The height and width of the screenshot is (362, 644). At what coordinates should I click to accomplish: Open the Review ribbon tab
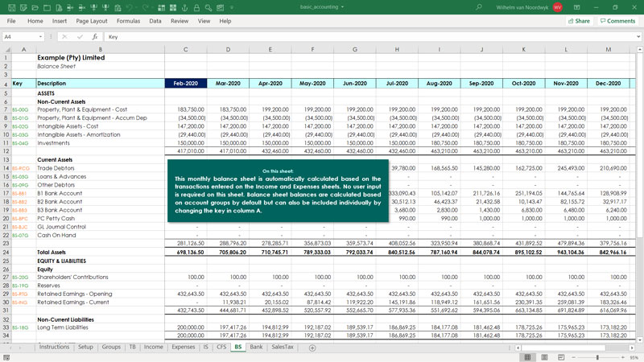pyautogui.click(x=180, y=21)
